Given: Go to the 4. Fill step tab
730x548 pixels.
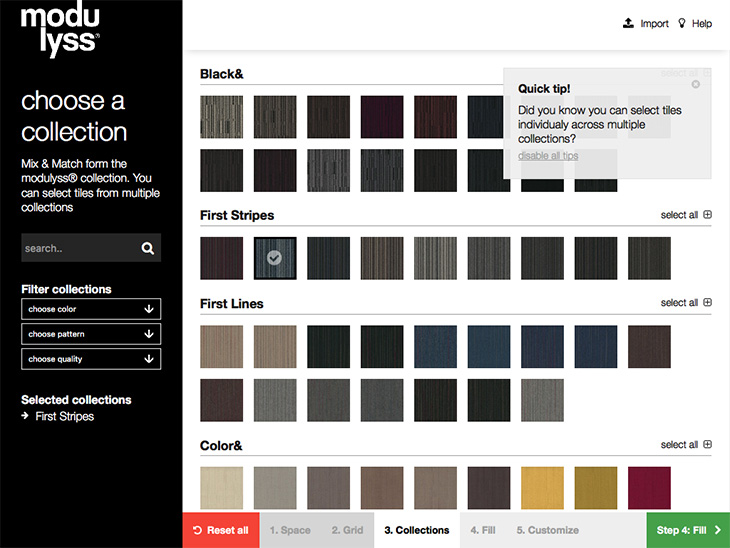Looking at the screenshot, I should pos(483,530).
